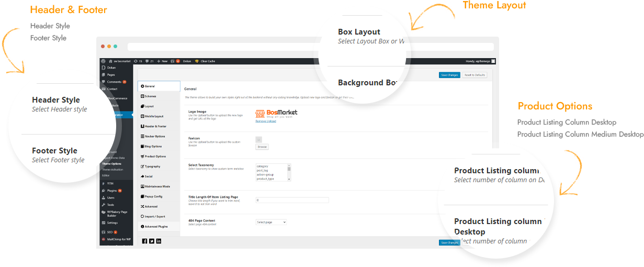Click the Clear Cache admin bar item
Image resolution: width=644 pixels, height=267 pixels.
tap(205, 61)
